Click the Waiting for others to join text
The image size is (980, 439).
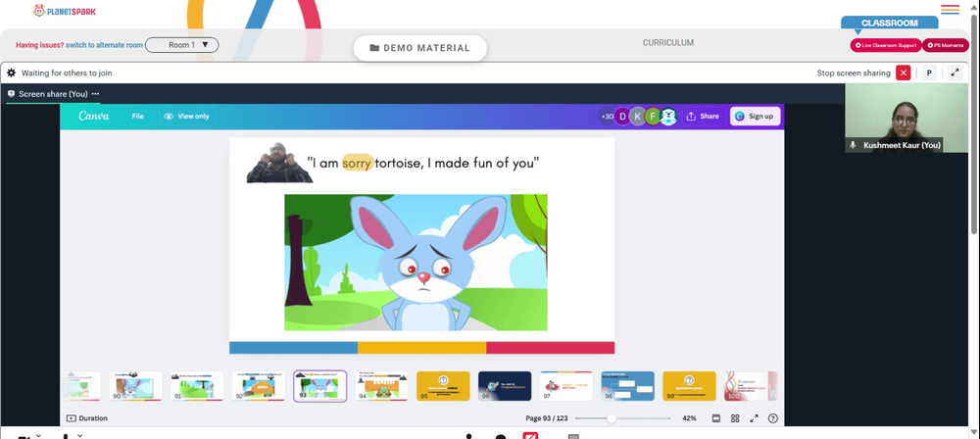click(x=67, y=73)
